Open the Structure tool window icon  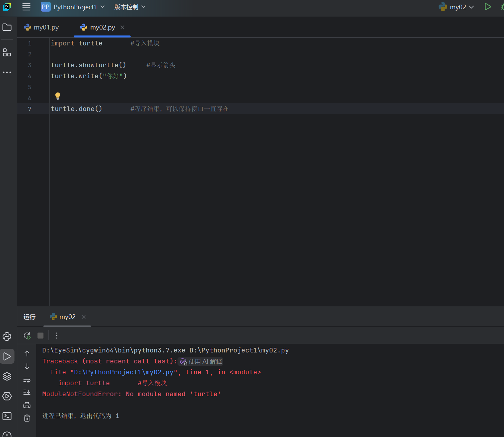click(7, 52)
